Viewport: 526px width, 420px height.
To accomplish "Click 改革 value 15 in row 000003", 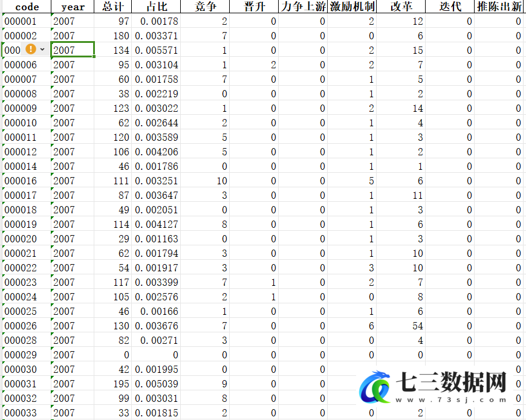I will [x=401, y=50].
